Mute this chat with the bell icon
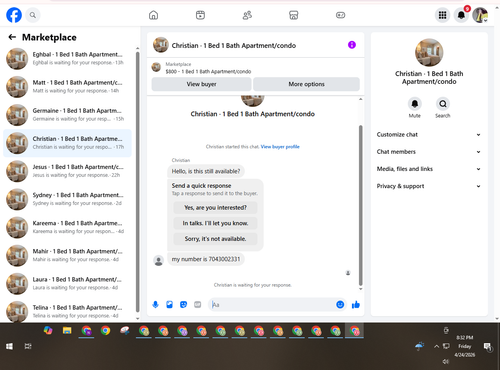This screenshot has width=500, height=370. pyautogui.click(x=415, y=104)
